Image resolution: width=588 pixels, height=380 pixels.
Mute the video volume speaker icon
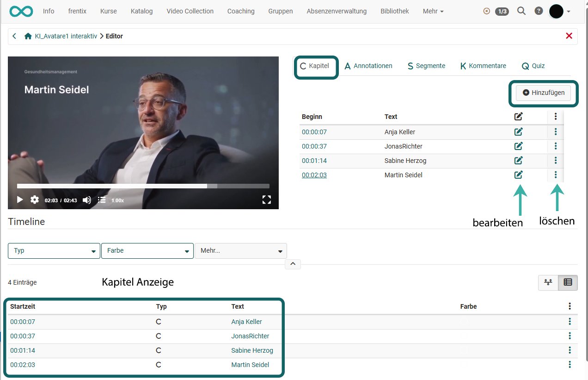(86, 200)
